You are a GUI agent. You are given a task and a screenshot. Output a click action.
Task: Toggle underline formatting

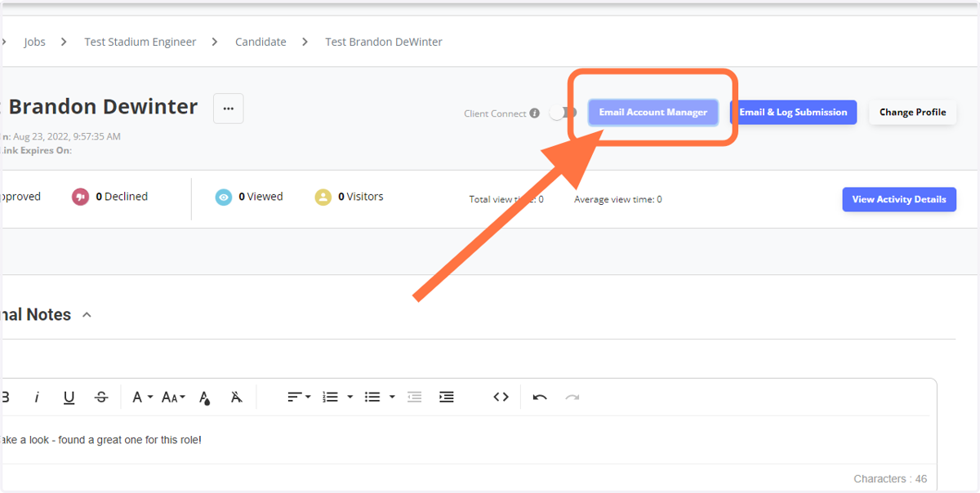69,397
